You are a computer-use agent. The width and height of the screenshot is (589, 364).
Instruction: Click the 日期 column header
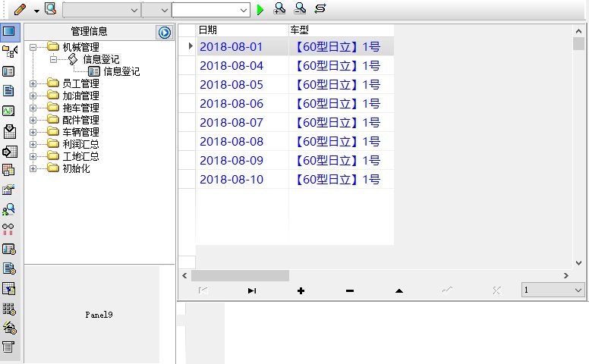tap(242, 30)
